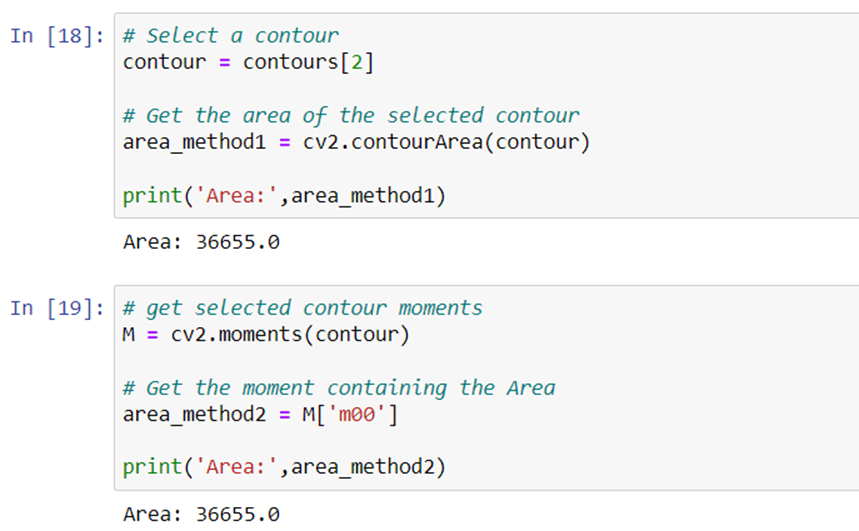This screenshot has height=531, width=859.
Task: Click the index 2 inside contours brackets
Action: 357,62
